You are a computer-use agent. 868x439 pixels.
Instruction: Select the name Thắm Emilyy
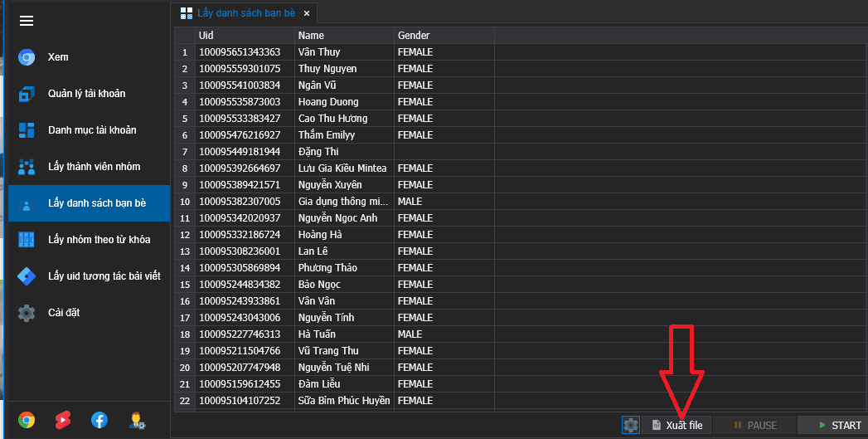click(x=327, y=135)
